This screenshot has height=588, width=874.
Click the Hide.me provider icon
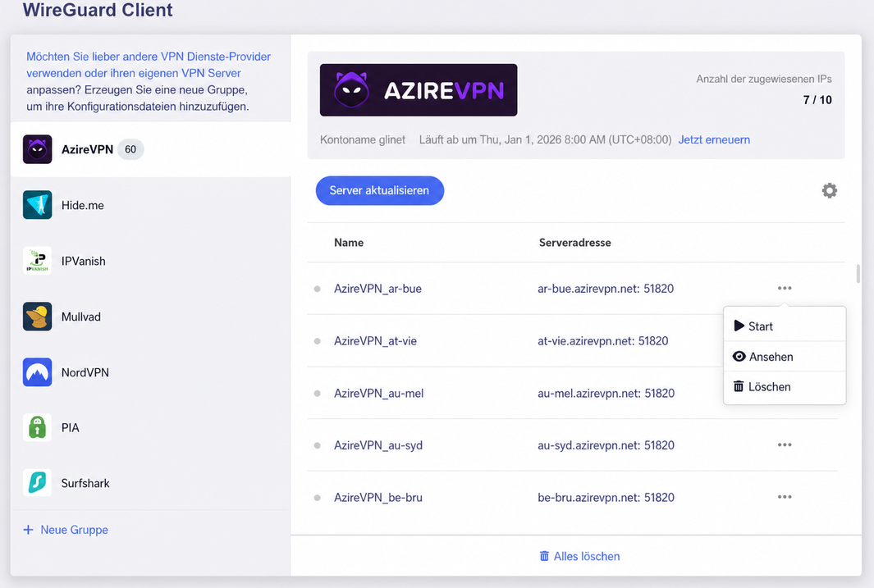[38, 205]
